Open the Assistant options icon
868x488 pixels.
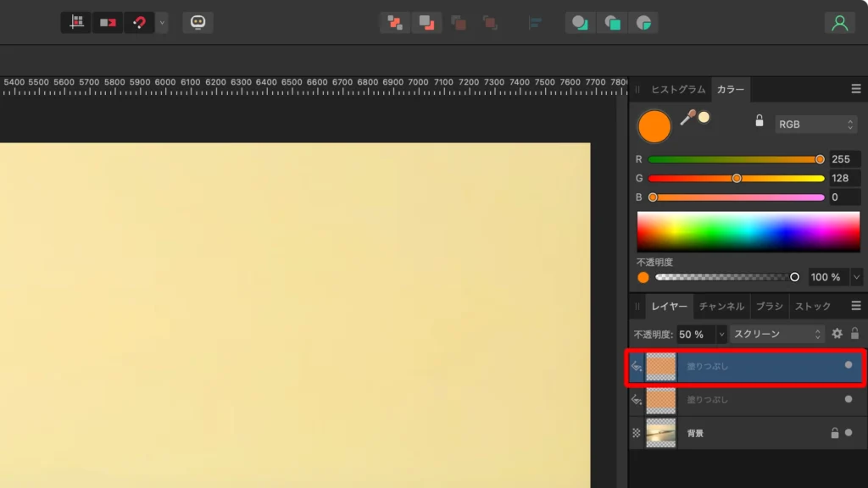click(x=198, y=21)
